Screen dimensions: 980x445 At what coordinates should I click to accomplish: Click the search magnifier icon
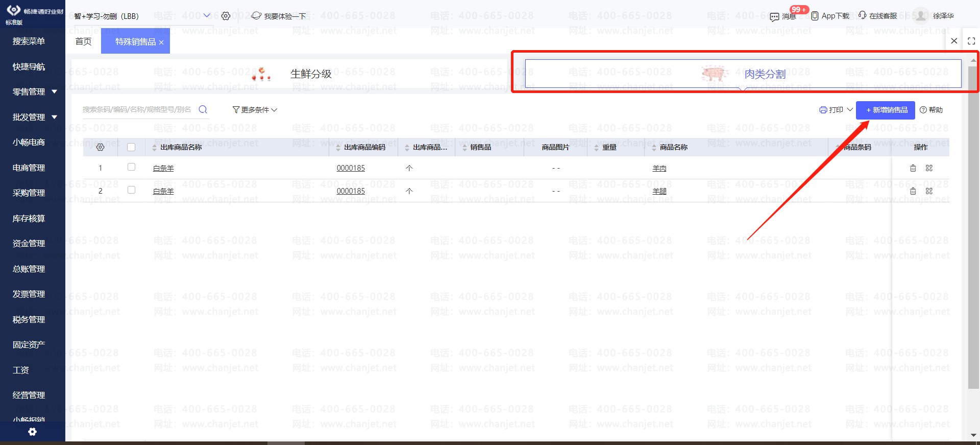(x=203, y=109)
